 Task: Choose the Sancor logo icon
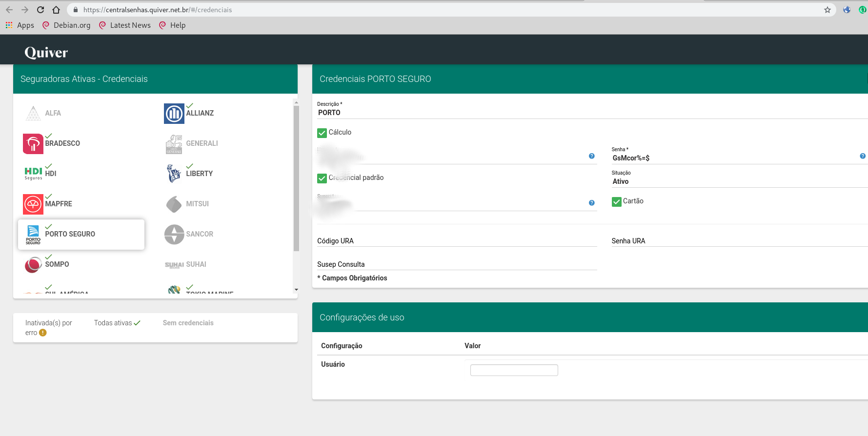174,235
